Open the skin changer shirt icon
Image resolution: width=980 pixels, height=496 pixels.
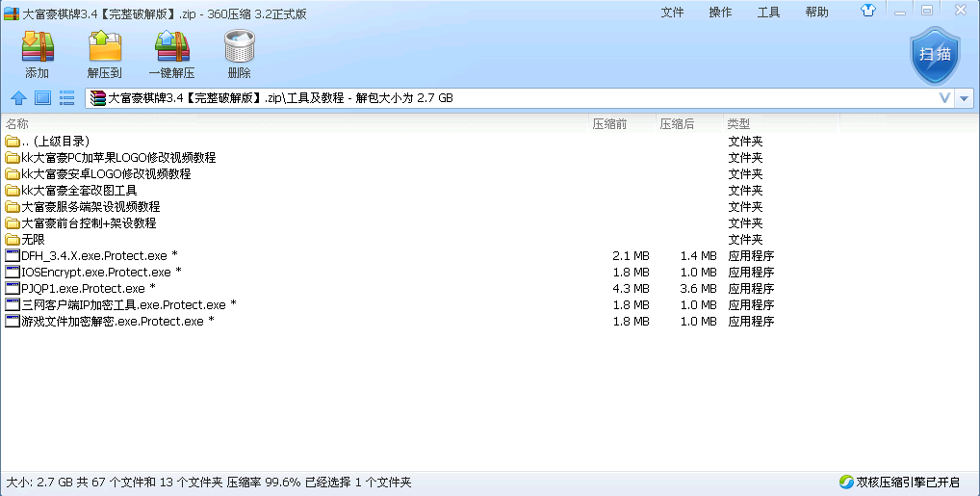(868, 12)
